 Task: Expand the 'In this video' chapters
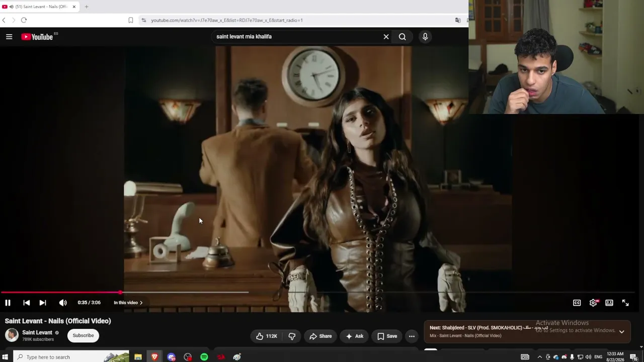point(128,303)
